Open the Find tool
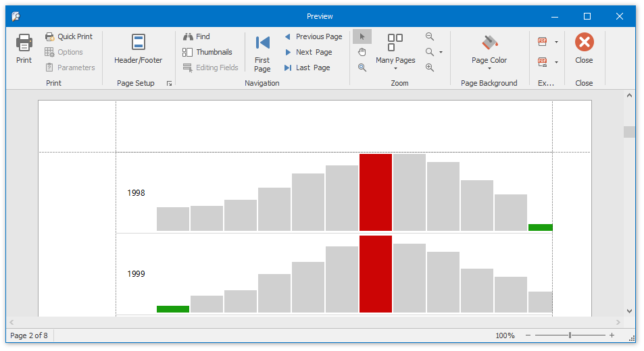The height and width of the screenshot is (351, 644). click(197, 36)
